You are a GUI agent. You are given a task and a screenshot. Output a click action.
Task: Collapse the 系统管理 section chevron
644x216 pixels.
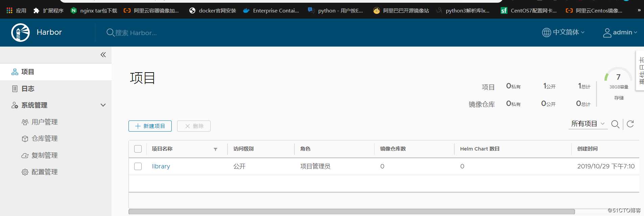(103, 105)
